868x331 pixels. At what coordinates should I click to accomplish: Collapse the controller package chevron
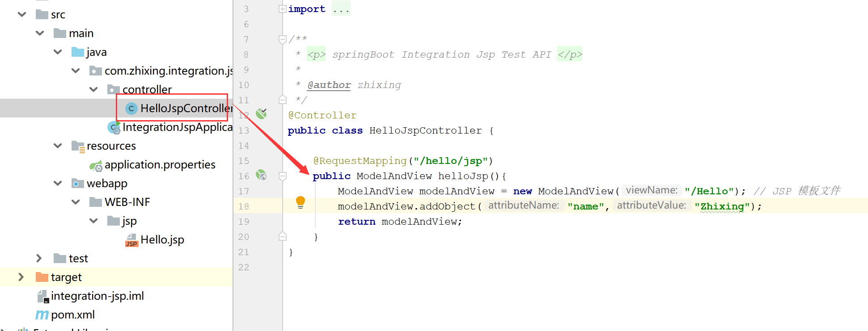pyautogui.click(x=93, y=89)
